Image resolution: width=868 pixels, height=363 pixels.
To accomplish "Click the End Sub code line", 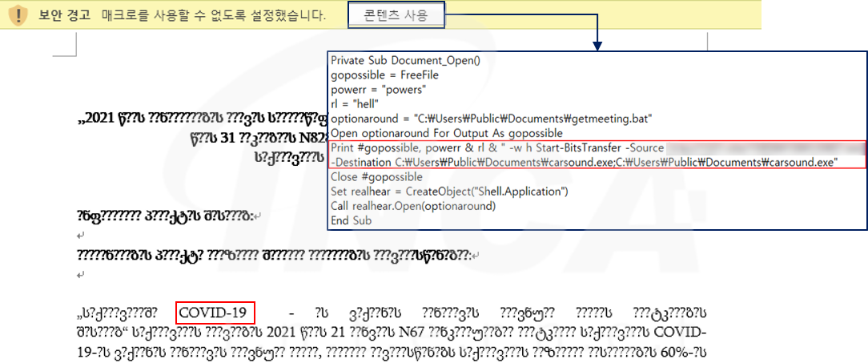I will [351, 220].
